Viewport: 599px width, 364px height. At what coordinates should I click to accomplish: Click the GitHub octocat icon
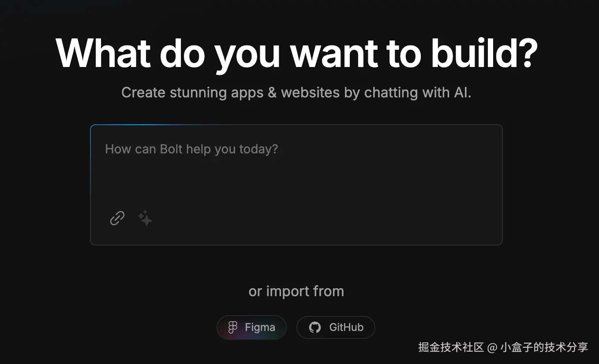pyautogui.click(x=315, y=327)
